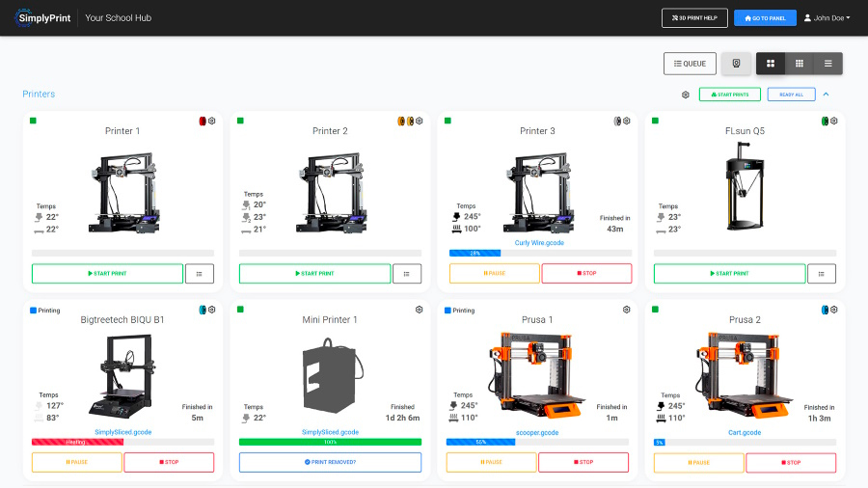Viewport: 868px width, 488px height.
Task: Click Printer 1 red filament spool icon
Action: 203,121
